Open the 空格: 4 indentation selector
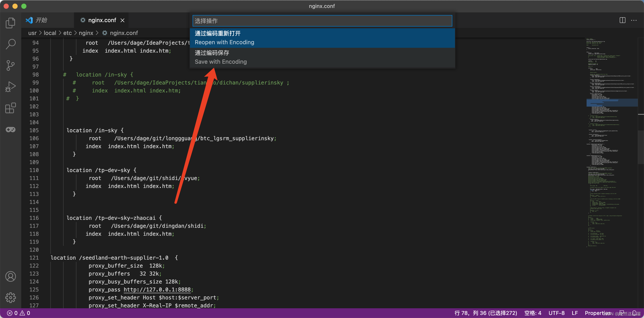This screenshot has width=644, height=318. coord(532,313)
